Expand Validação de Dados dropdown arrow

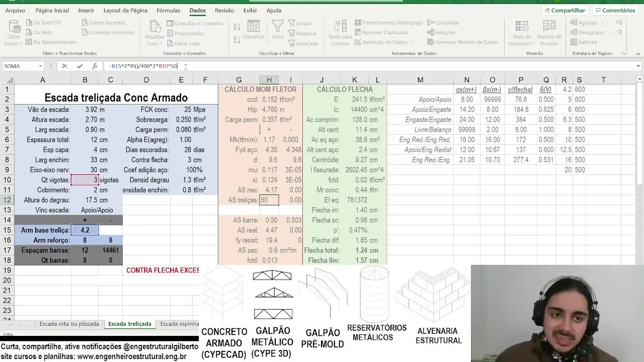coord(413,42)
